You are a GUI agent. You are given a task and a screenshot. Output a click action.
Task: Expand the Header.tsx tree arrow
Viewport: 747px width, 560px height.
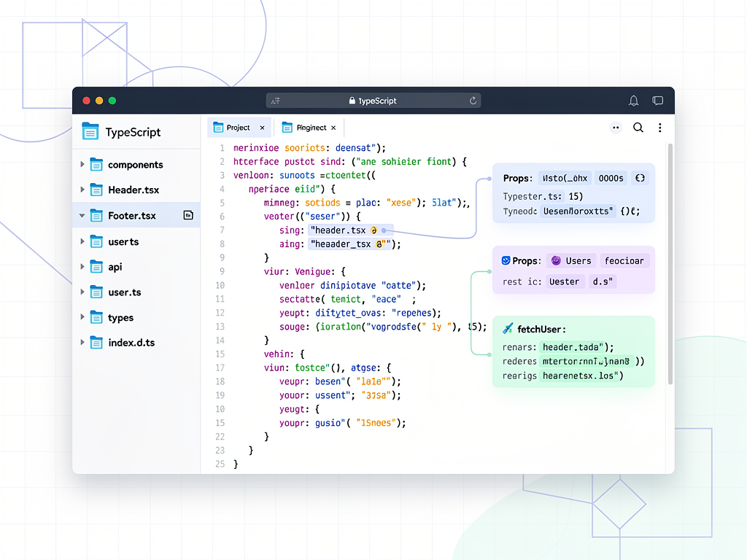click(x=82, y=190)
